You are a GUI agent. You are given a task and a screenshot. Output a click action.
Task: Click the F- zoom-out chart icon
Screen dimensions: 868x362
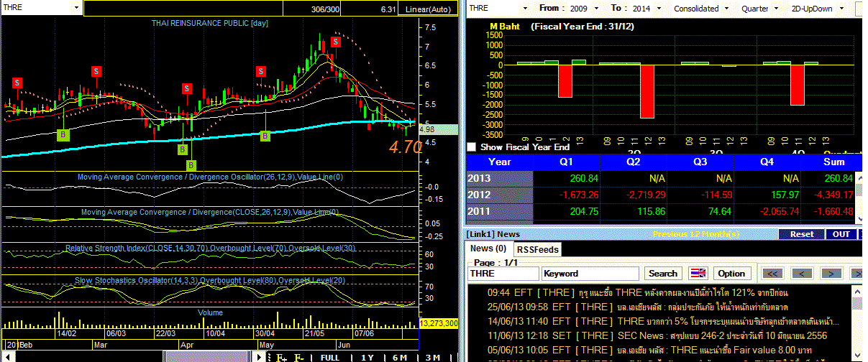click(299, 358)
